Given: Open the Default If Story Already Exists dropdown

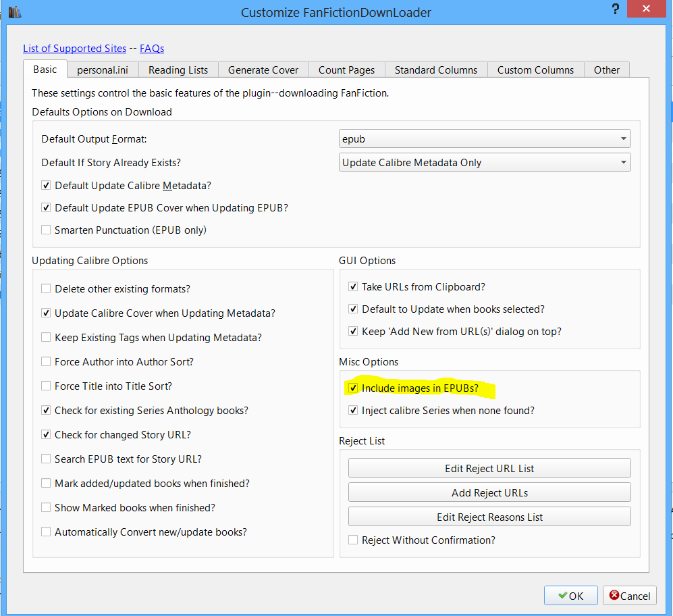Looking at the screenshot, I should point(485,162).
